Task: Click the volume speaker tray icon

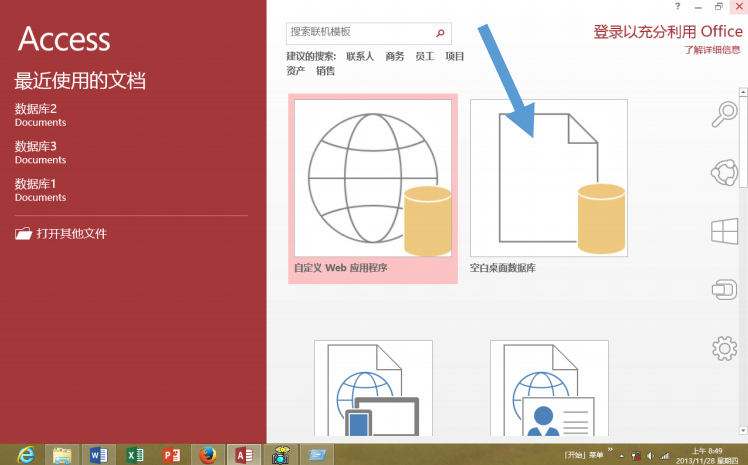Action: click(650, 456)
